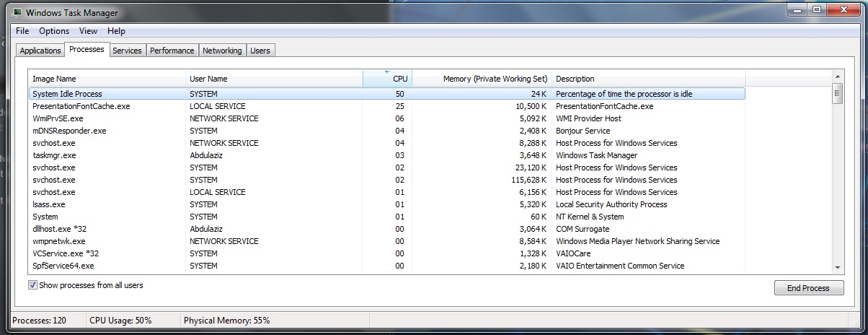Switch to the Applications tab

click(40, 51)
